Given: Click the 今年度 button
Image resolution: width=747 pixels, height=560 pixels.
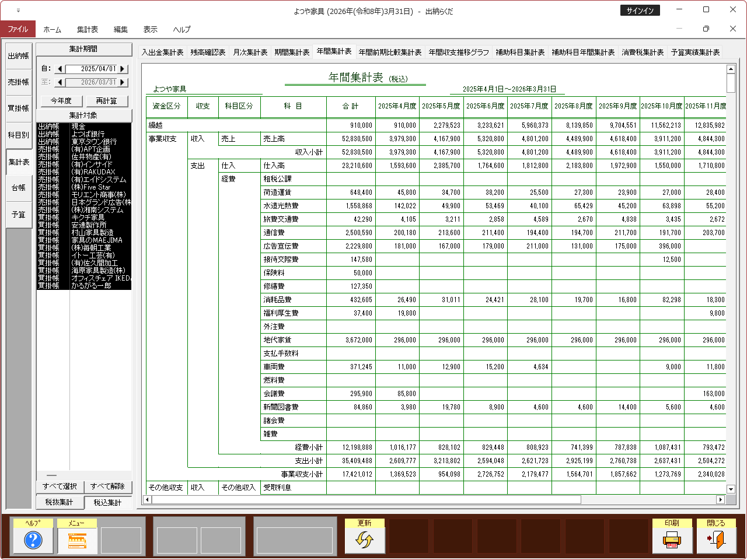Looking at the screenshot, I should coord(61,101).
